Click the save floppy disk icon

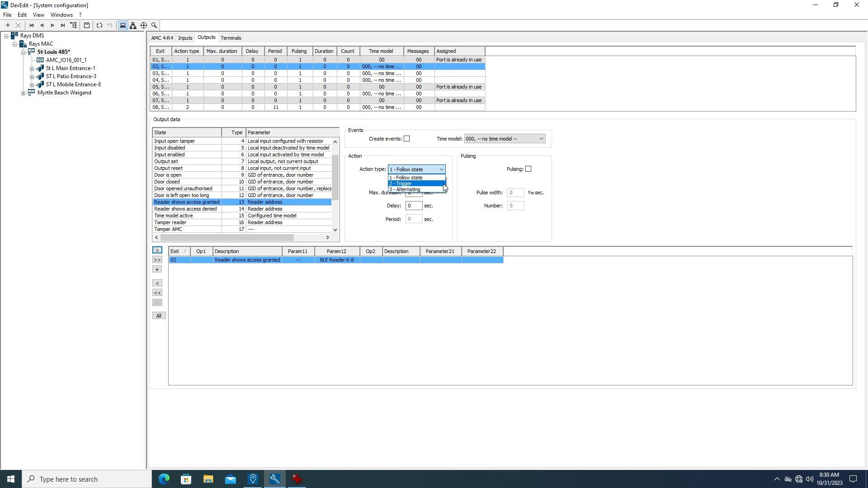tap(87, 25)
